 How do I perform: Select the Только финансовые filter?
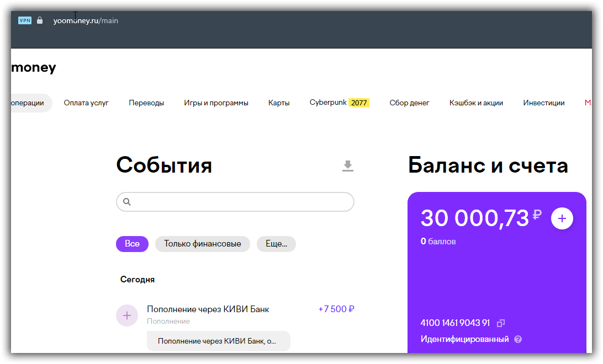(x=202, y=244)
